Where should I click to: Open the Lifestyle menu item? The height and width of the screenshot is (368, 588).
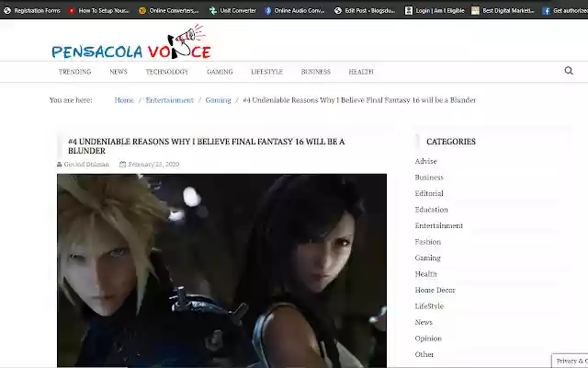click(x=267, y=72)
